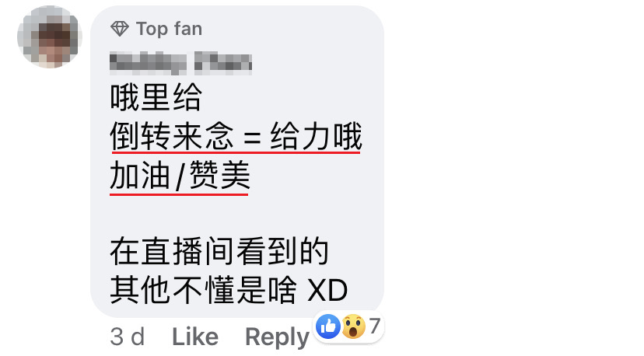Click the blank gap inside the comment bubble

tap(236, 214)
